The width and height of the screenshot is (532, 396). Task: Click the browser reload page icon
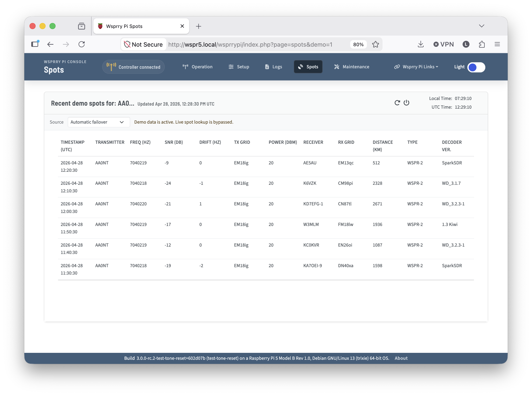pos(82,44)
